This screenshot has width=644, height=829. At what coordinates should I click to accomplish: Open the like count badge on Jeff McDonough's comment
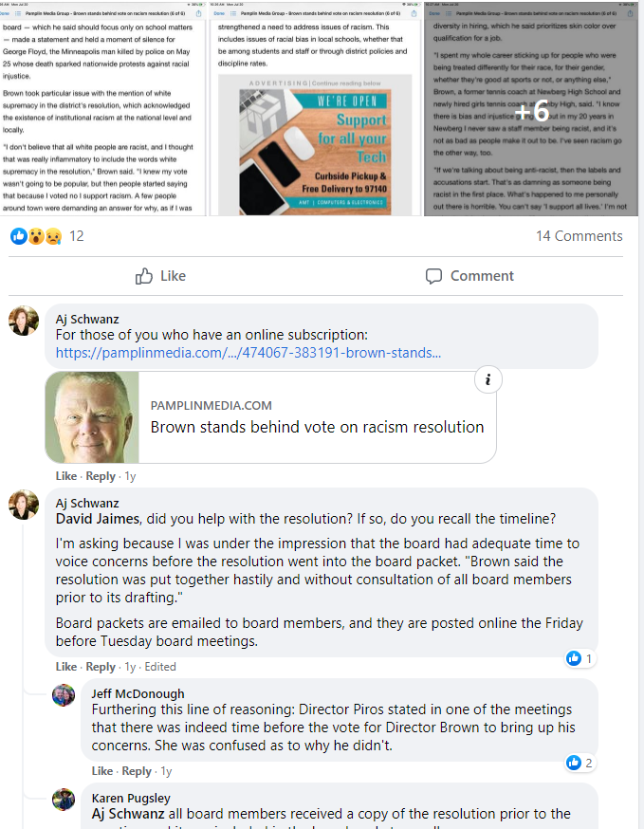tap(580, 763)
